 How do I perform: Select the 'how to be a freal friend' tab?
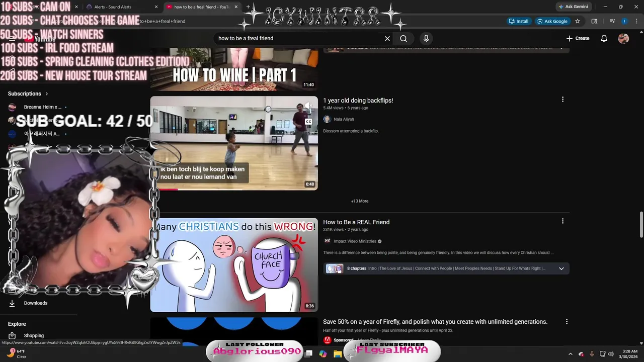click(x=201, y=7)
